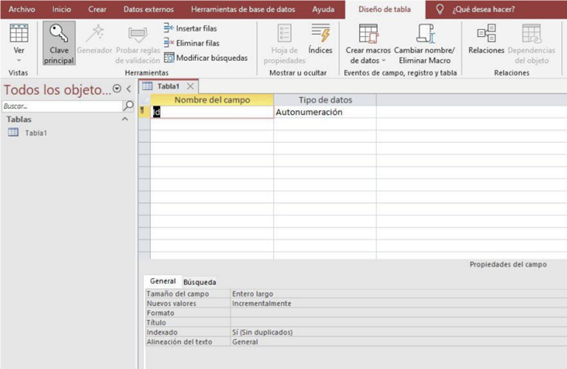The image size is (567, 369).
Task: Close the Tabla1 document tab
Action: (190, 86)
